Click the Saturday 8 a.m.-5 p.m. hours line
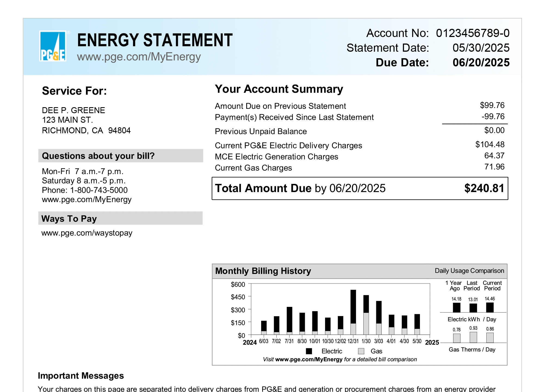 (x=84, y=181)
